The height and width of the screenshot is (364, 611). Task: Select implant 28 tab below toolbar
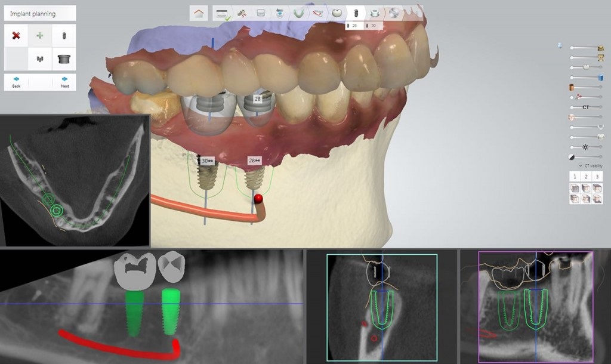[x=354, y=26]
